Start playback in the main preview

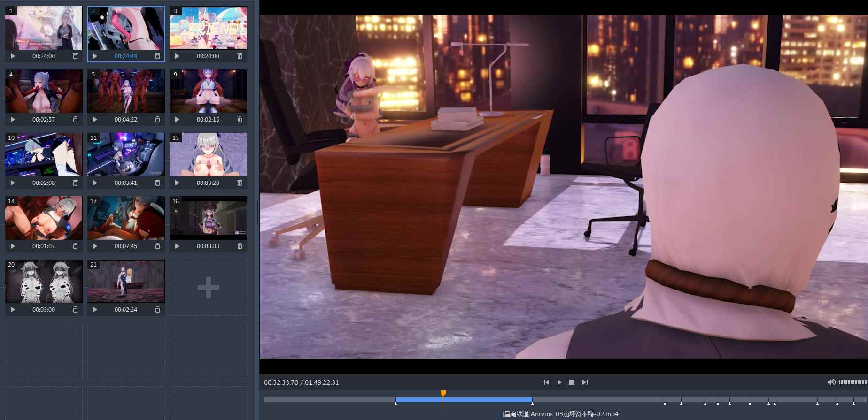click(559, 382)
